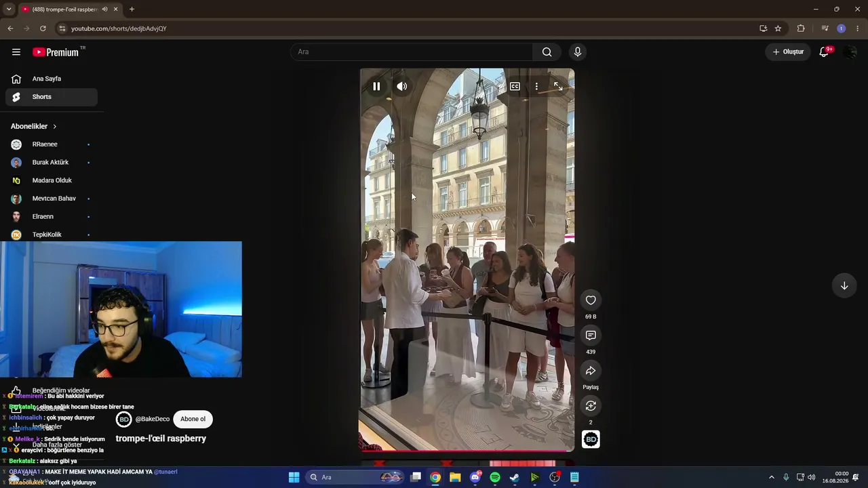
Task: Mute the Shorts video volume
Action: coord(402,86)
